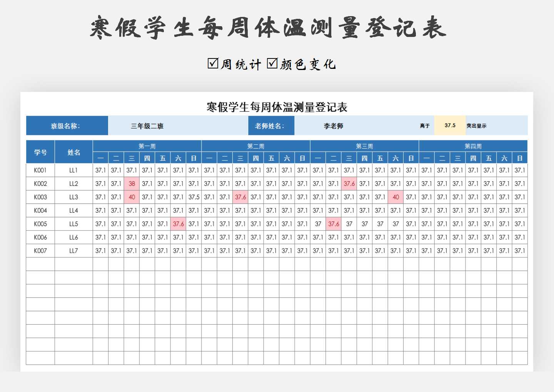Click the 班级名称 header label
Screen dimensions: 554x392
coord(67,125)
